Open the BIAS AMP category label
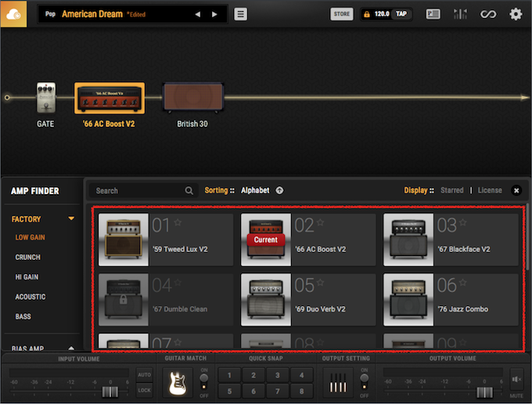Image resolution: width=532 pixels, height=404 pixels. point(27,348)
